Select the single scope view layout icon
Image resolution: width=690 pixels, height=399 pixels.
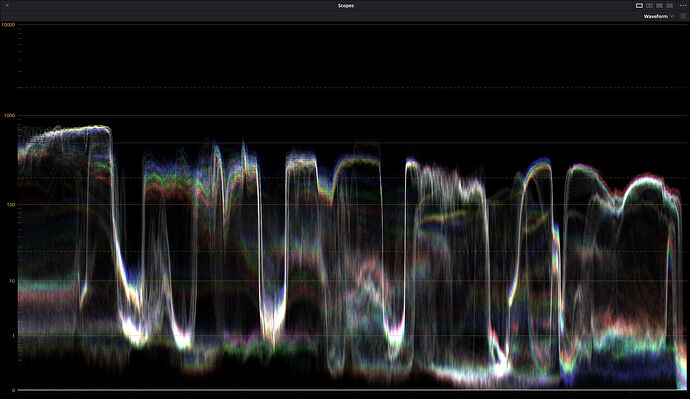point(639,6)
